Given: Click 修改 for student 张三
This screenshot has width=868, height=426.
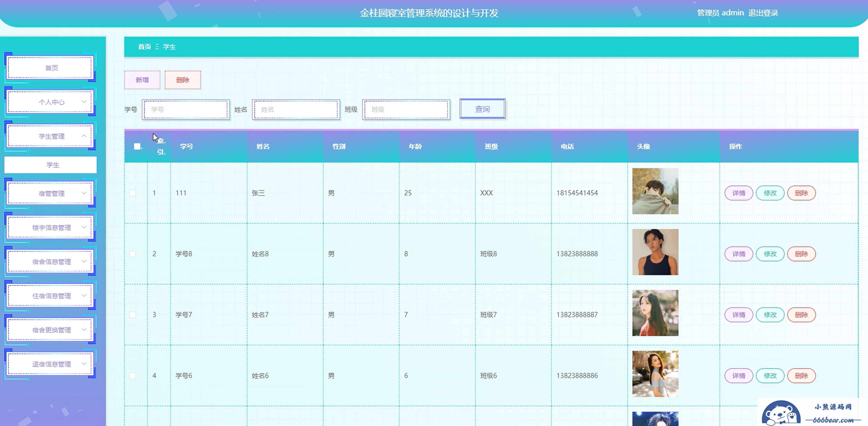Looking at the screenshot, I should point(770,193).
